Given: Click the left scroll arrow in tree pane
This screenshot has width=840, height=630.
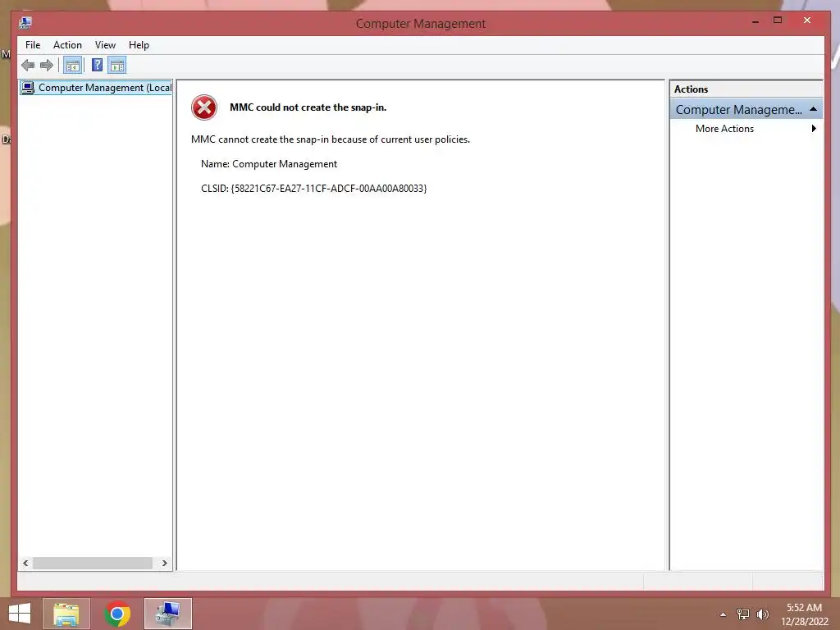Looking at the screenshot, I should (25, 563).
